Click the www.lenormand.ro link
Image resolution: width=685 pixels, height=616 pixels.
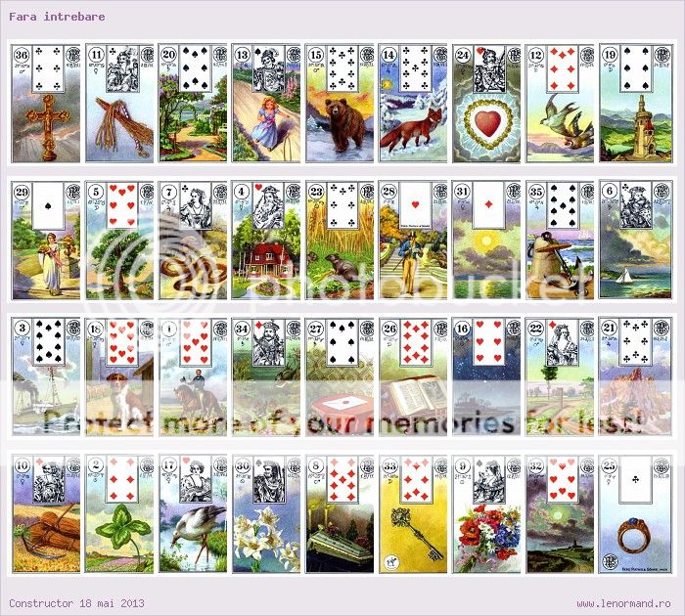[x=623, y=603]
